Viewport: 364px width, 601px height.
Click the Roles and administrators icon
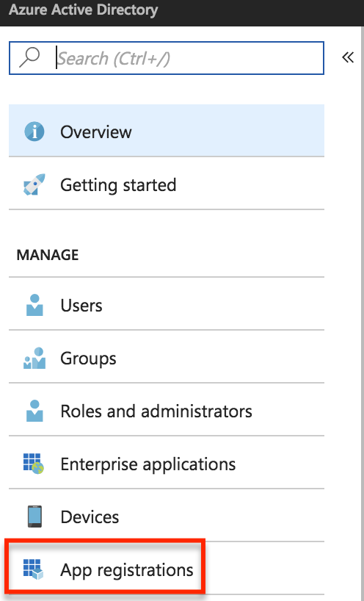pyautogui.click(x=34, y=411)
